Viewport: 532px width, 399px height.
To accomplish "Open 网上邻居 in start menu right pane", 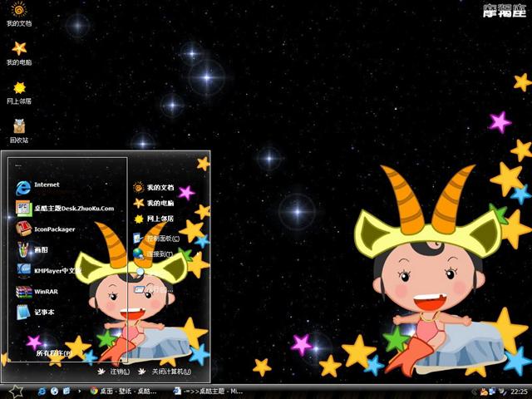I will point(153,219).
